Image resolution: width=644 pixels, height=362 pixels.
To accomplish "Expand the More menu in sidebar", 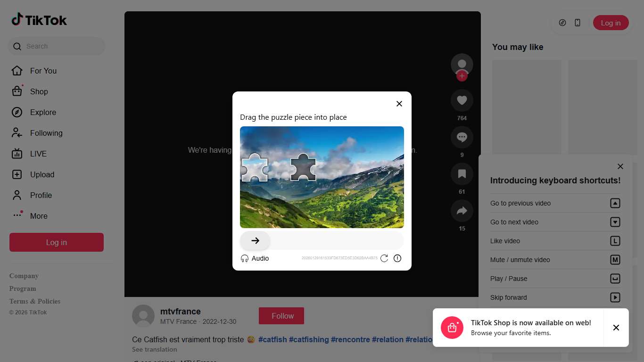I will point(39,216).
